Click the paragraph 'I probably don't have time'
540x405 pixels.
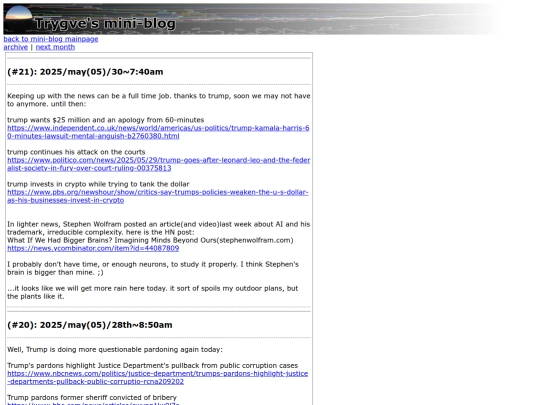coord(153,268)
